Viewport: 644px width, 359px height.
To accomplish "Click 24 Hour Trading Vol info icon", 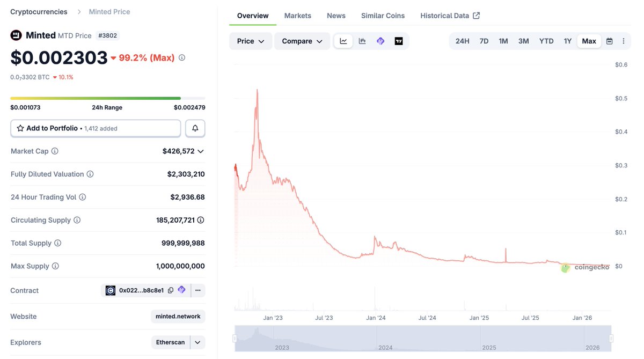I will [83, 197].
